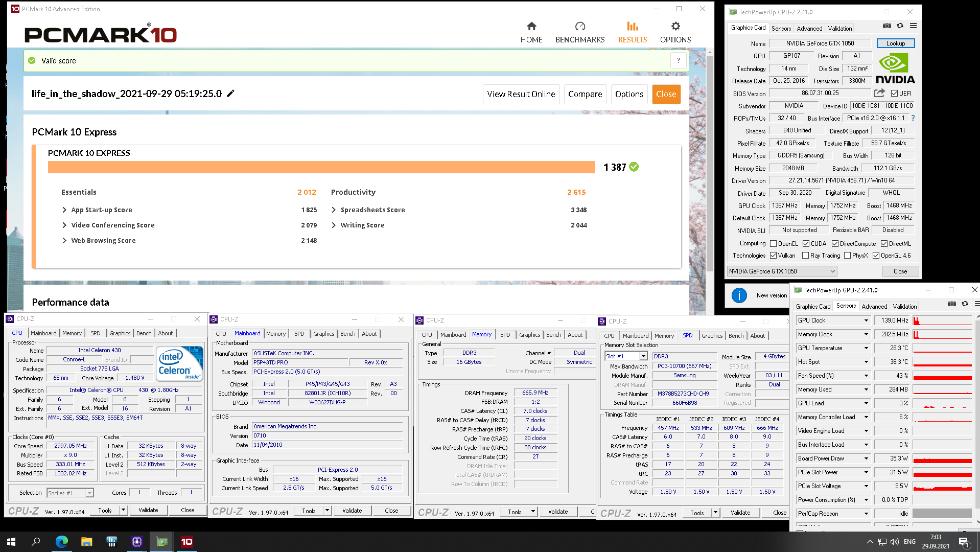
Task: Click the orange Close button in PCMark
Action: pyautogui.click(x=666, y=94)
